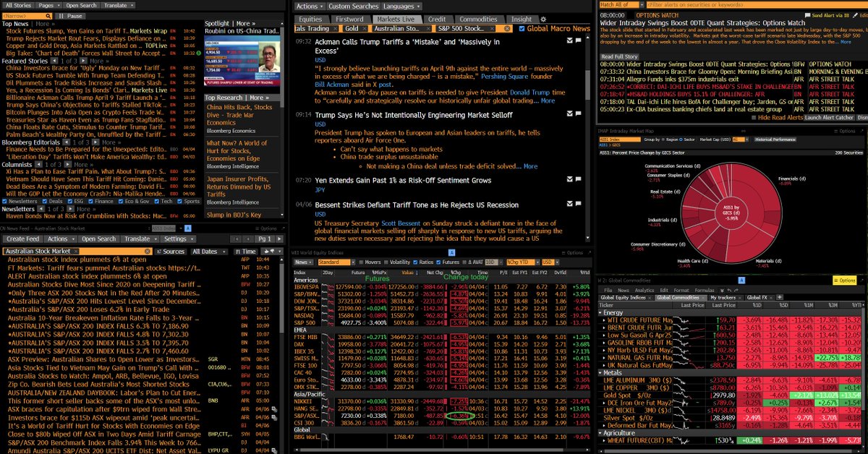Open the Analytics menu in Global Commodities
This screenshot has height=454, width=868.
coord(644,290)
